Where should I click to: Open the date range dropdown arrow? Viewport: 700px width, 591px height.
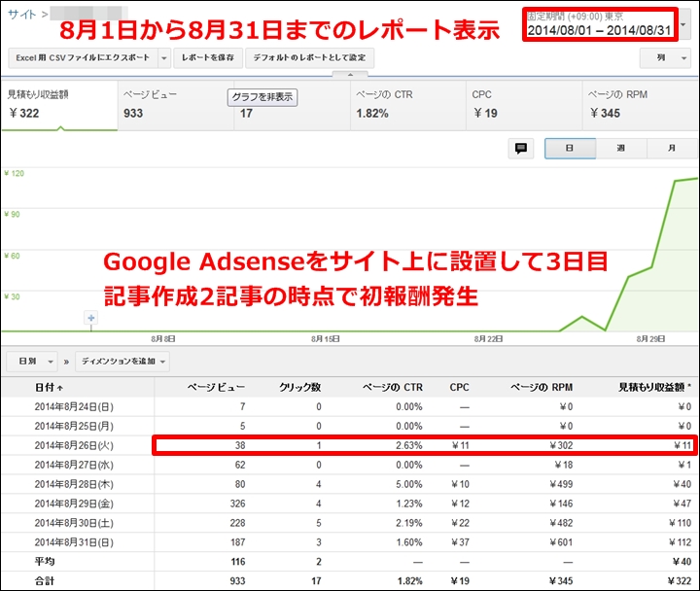[x=683, y=25]
